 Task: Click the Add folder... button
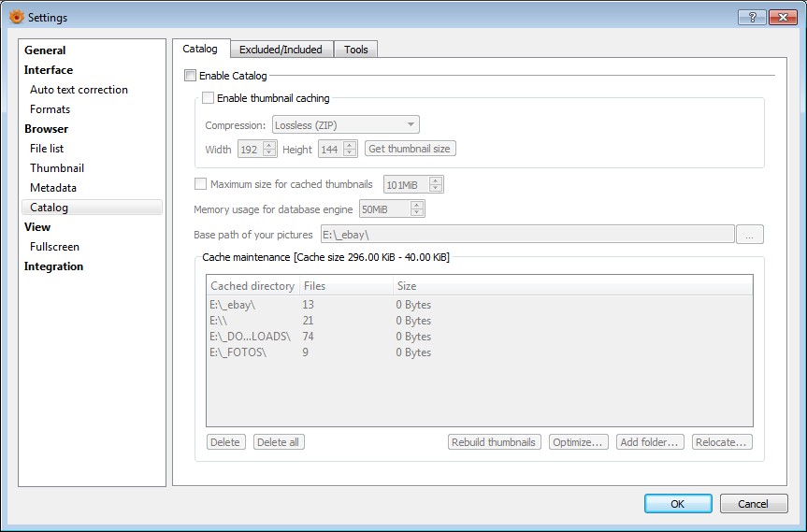(x=650, y=442)
